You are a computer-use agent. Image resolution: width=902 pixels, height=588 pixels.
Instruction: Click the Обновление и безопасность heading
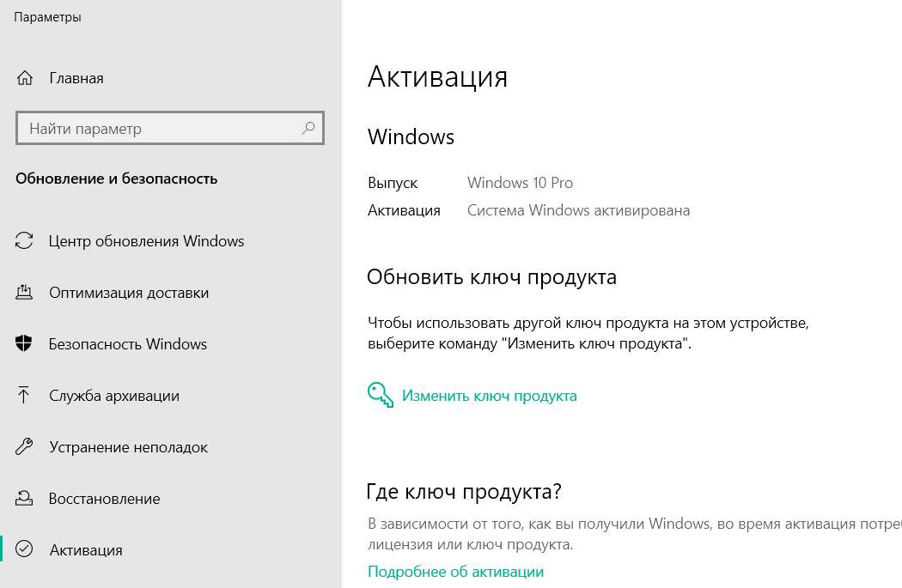tap(116, 179)
